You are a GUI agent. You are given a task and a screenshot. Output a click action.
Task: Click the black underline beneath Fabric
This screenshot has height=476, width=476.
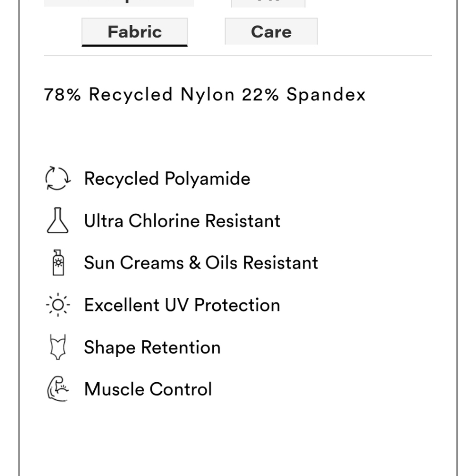pos(135,46)
